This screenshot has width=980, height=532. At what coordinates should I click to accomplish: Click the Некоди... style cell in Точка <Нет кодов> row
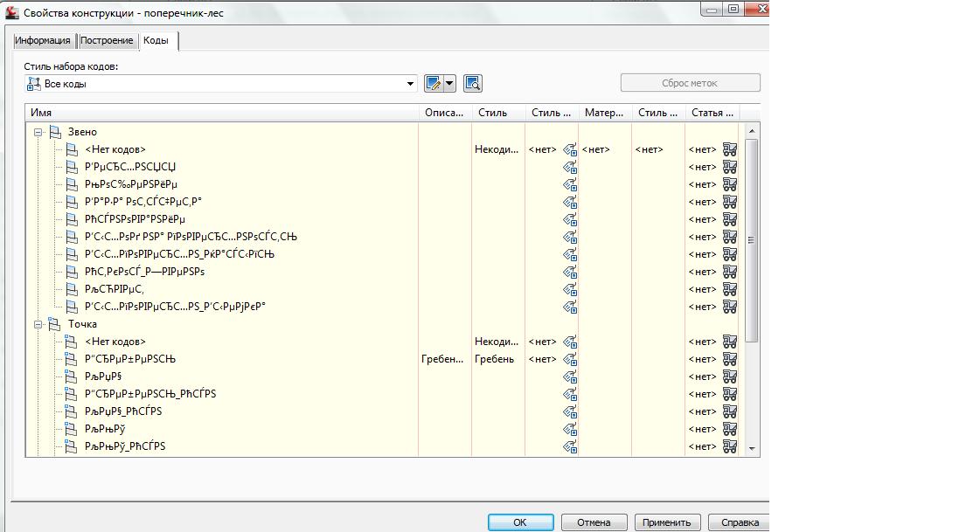[497, 342]
